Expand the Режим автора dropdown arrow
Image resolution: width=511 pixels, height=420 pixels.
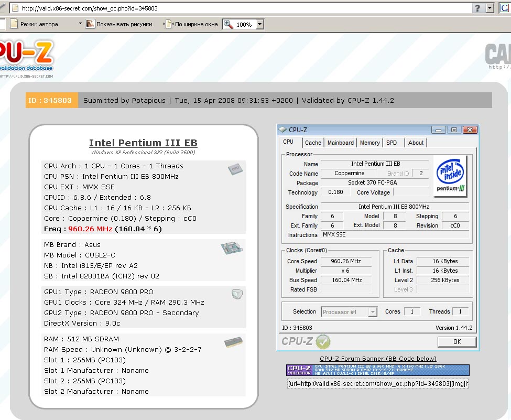point(80,24)
